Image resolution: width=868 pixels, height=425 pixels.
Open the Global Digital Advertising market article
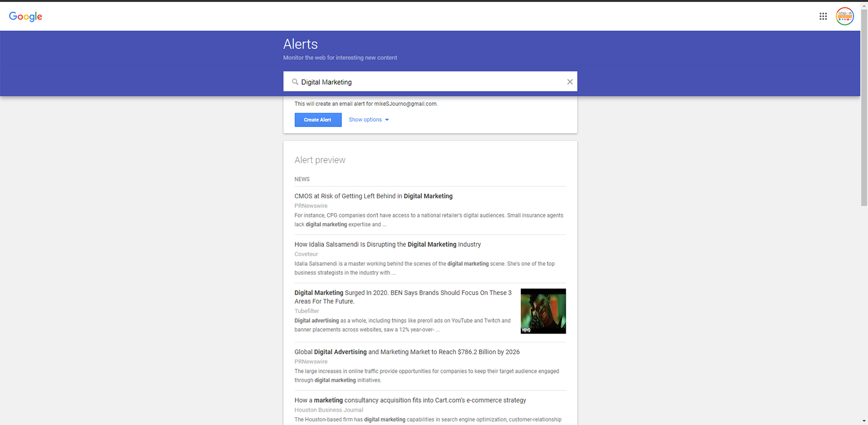pyautogui.click(x=407, y=352)
